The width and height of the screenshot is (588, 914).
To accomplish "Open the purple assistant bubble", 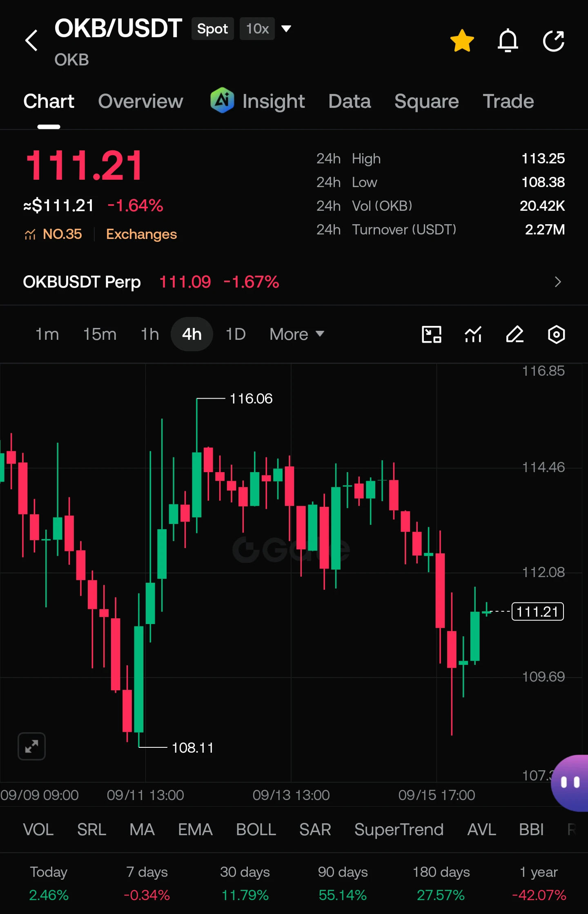I will point(570,782).
